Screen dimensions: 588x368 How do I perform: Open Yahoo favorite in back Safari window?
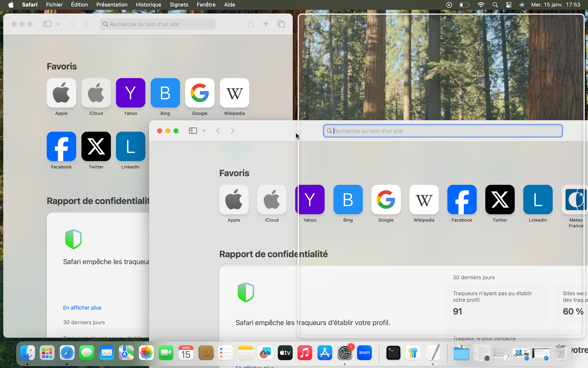pyautogui.click(x=130, y=93)
